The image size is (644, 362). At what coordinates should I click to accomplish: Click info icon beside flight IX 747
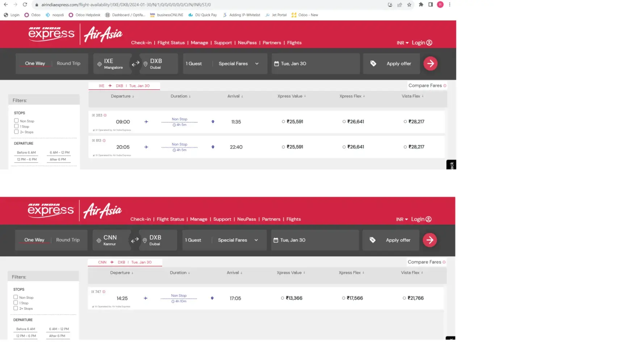[x=104, y=292]
